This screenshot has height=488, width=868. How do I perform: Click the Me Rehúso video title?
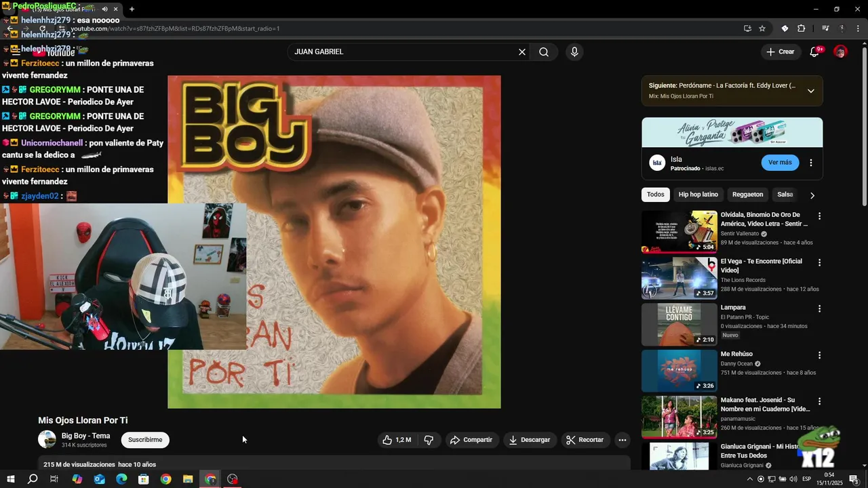pos(736,354)
